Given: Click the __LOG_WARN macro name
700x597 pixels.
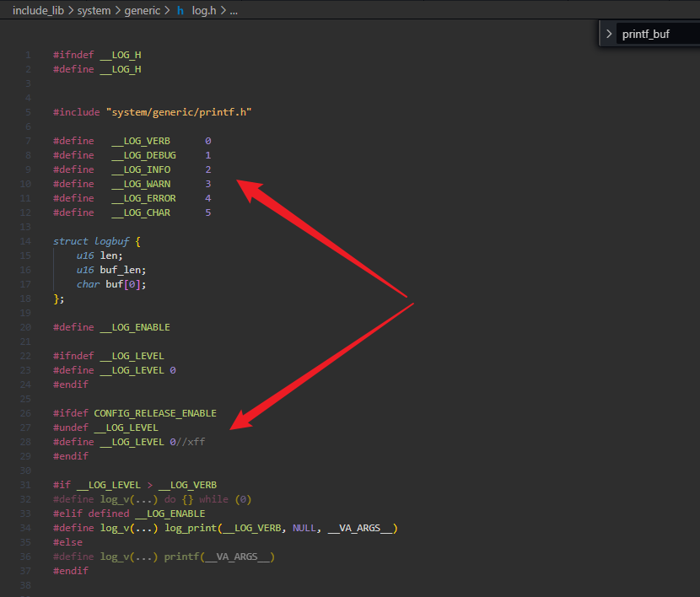Looking at the screenshot, I should (141, 184).
